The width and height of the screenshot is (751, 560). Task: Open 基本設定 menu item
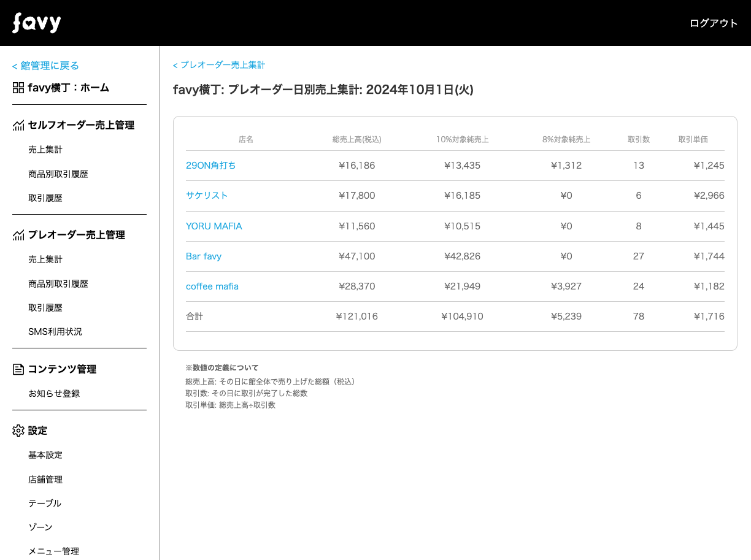coord(45,455)
